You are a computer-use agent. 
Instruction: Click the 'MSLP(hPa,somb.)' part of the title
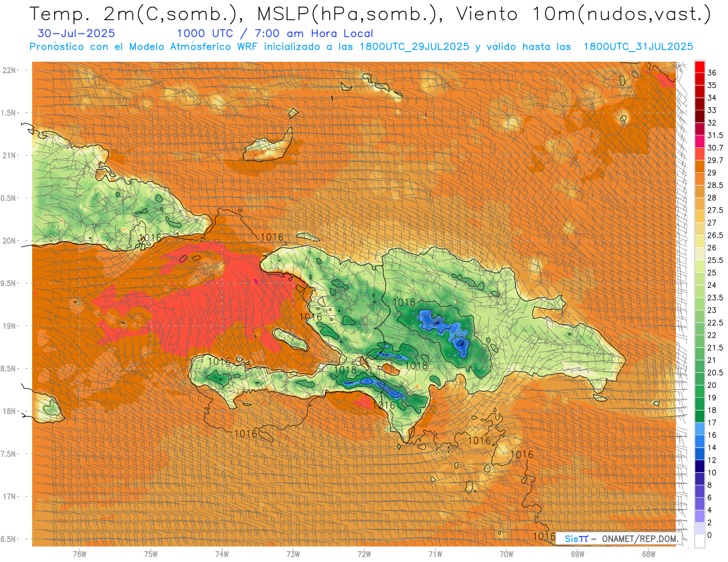(345, 15)
